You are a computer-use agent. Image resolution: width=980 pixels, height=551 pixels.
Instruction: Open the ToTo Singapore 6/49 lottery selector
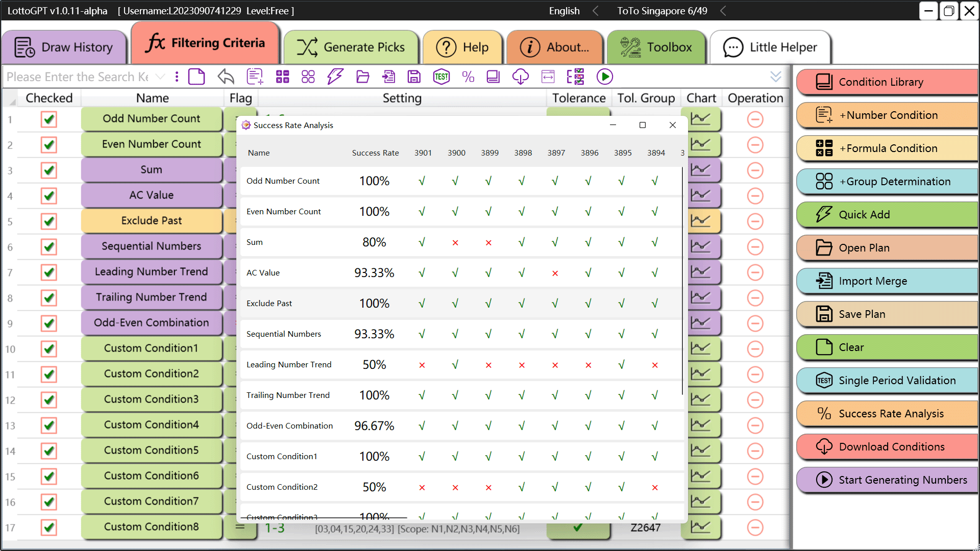tap(723, 11)
